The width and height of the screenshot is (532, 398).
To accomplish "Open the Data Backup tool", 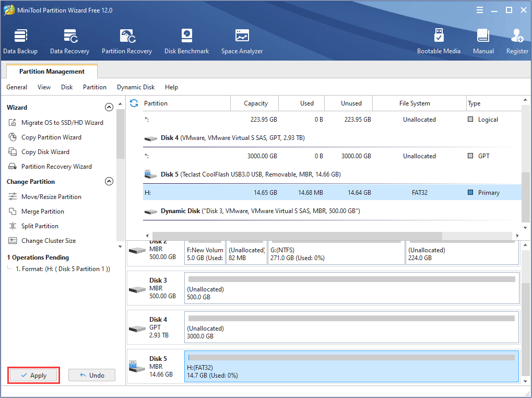I will coord(20,41).
